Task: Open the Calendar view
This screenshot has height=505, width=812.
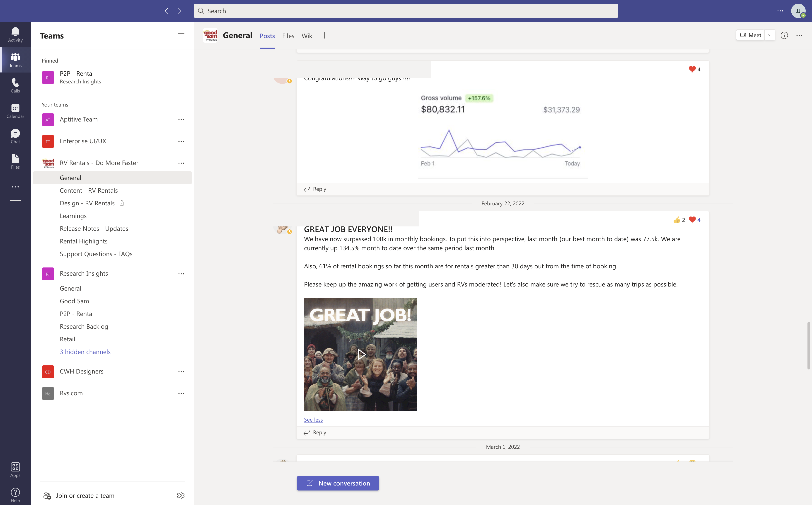Action: click(15, 111)
